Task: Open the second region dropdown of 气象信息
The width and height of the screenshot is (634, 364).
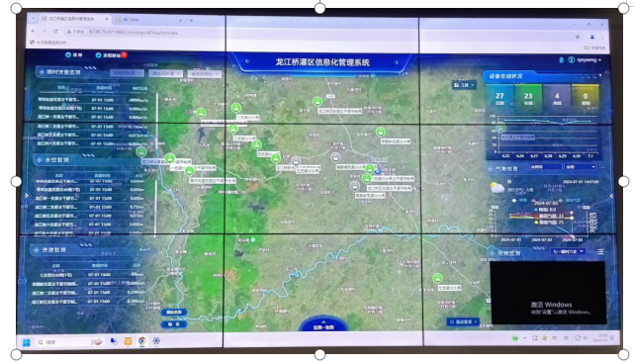Action: coord(581,166)
